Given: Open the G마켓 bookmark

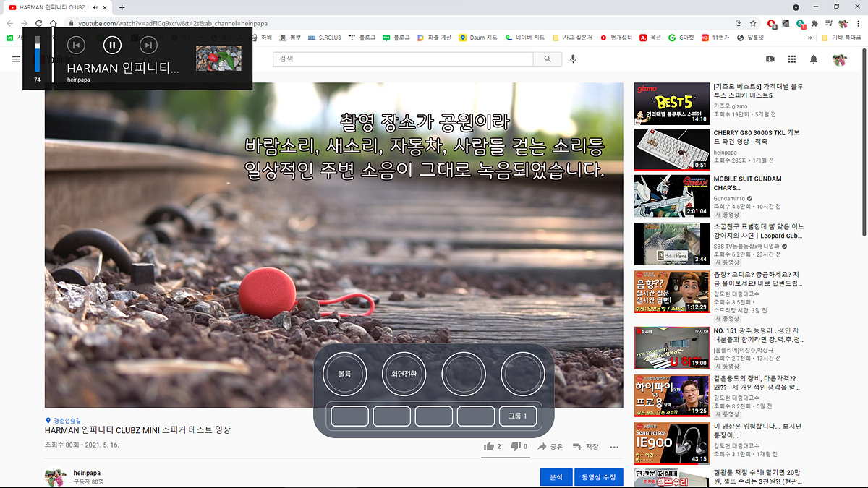Looking at the screenshot, I should (681, 37).
